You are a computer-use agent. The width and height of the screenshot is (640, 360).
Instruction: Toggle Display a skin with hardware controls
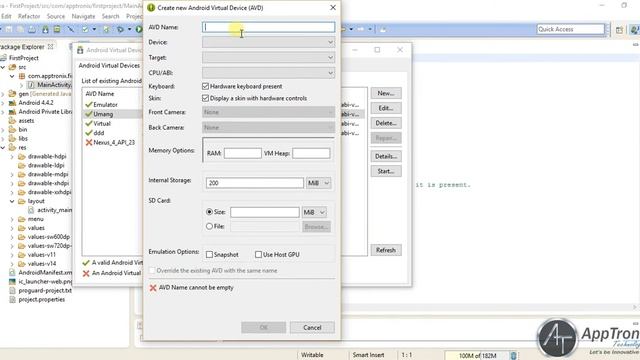coord(205,98)
